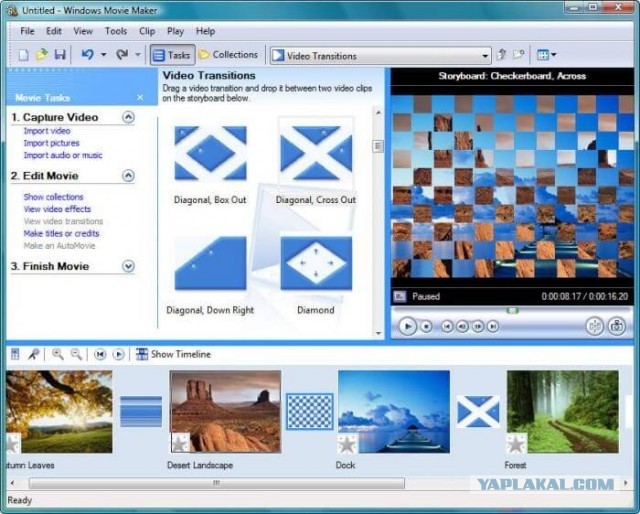Close the Movie Tasks pane

(140, 98)
